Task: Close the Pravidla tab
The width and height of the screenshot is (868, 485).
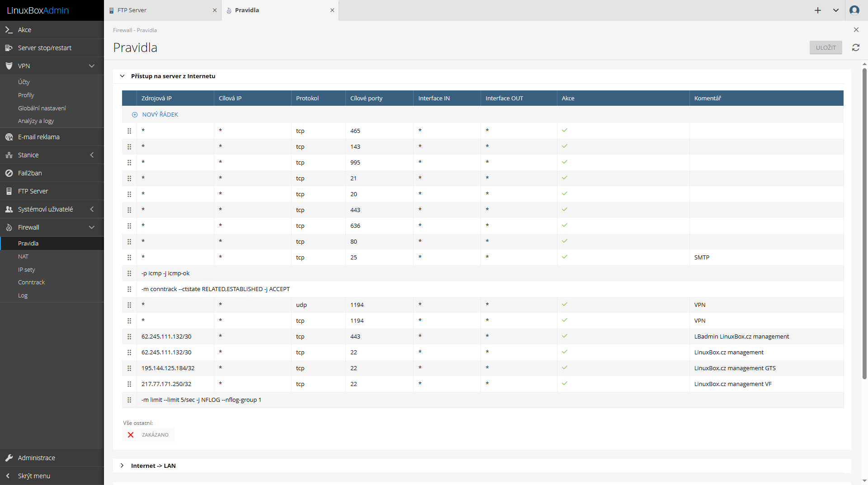Action: (332, 10)
